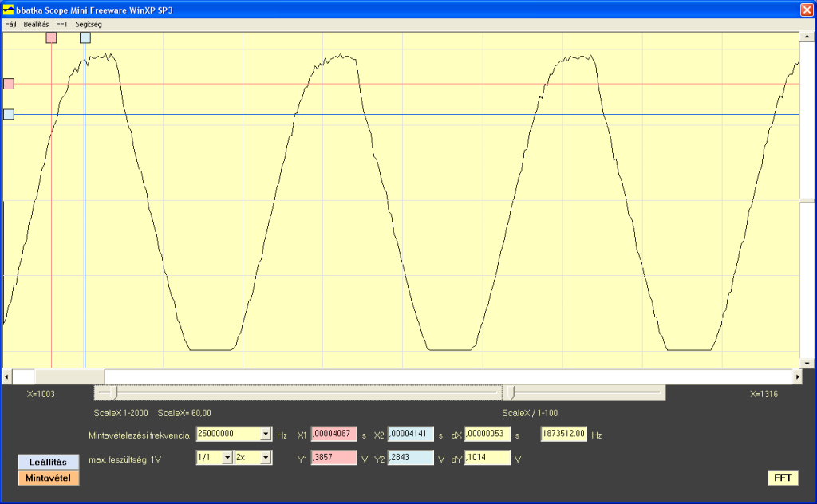
Task: Click the horizontal scrollbar left arrow
Action: [x=7, y=376]
